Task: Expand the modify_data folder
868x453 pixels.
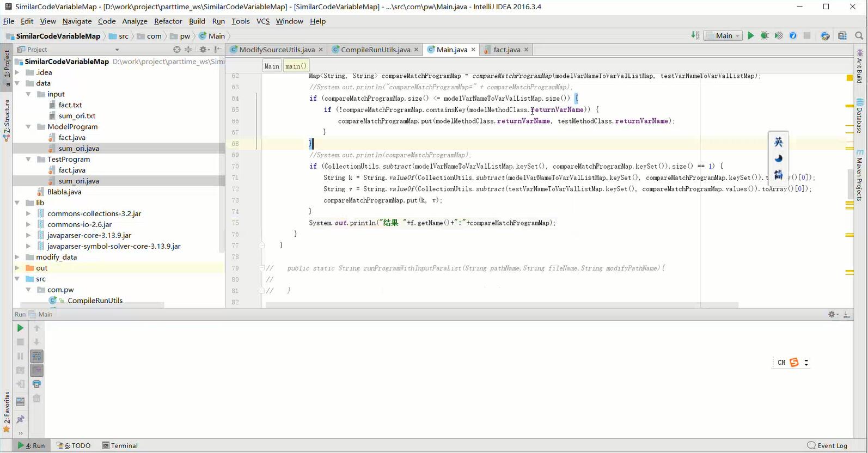Action: click(17, 257)
